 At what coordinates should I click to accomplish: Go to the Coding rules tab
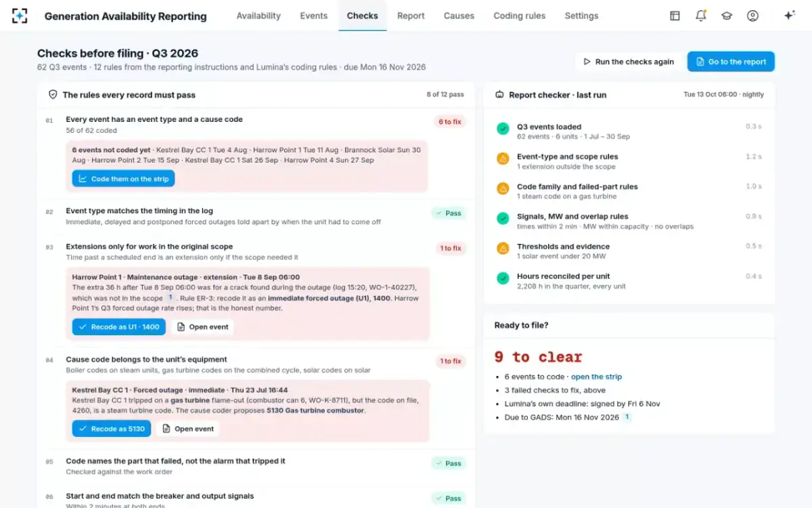click(x=519, y=16)
